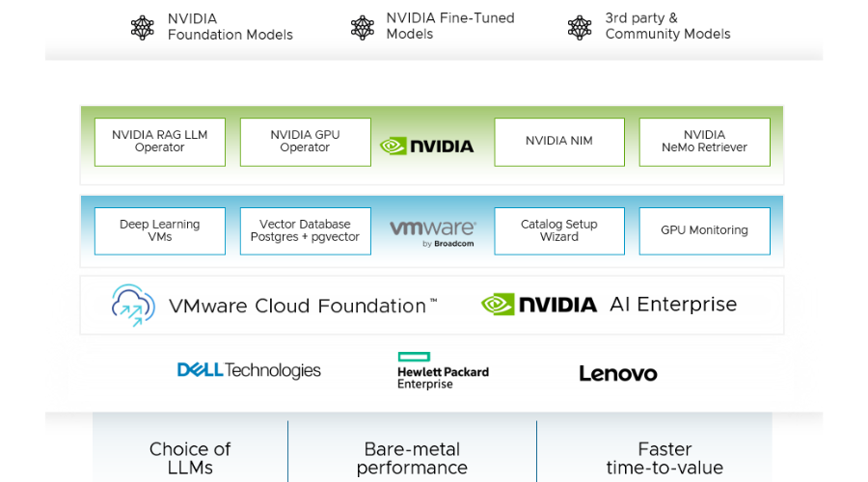Viewport: 868px width, 482px height.
Task: Click the Lenovo logo
Action: pyautogui.click(x=618, y=373)
